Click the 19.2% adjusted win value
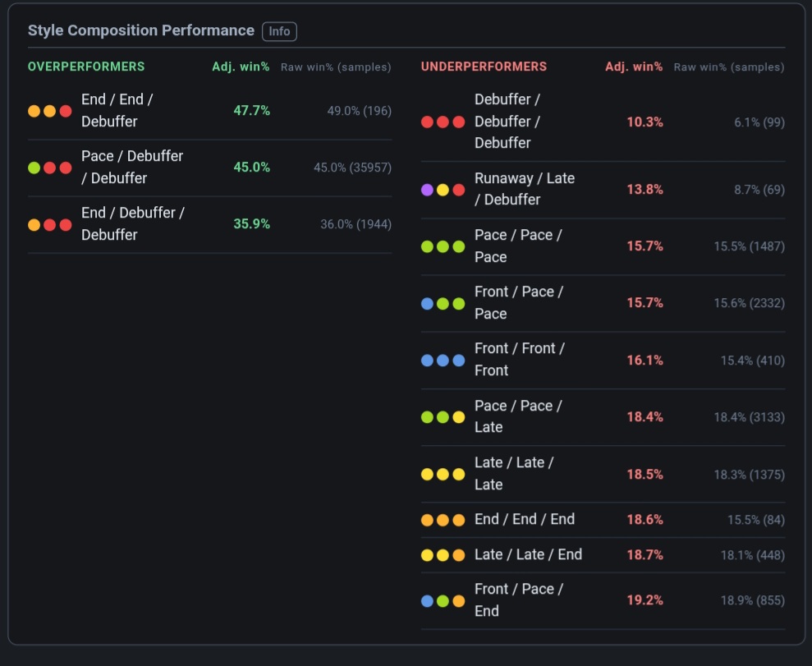The height and width of the screenshot is (666, 812). tap(645, 600)
